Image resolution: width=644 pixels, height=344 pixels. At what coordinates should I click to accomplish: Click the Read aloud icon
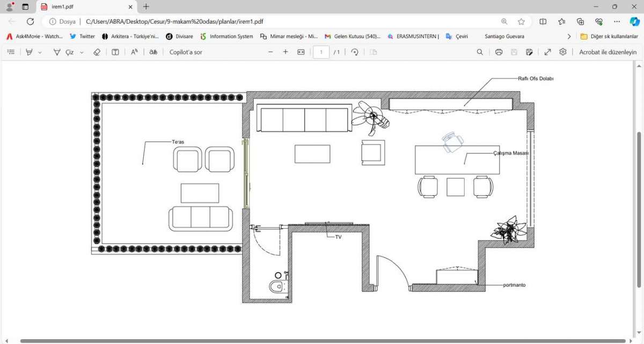(135, 52)
